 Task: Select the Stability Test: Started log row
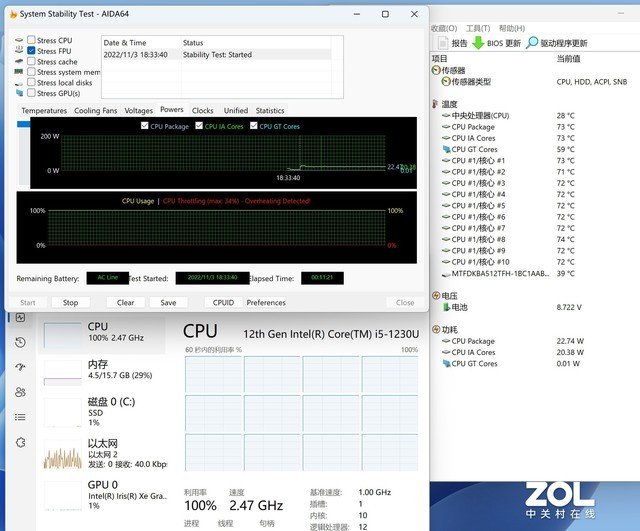tap(216, 55)
